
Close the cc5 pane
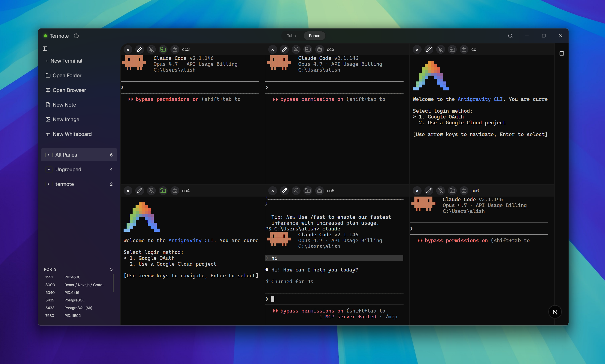273,191
